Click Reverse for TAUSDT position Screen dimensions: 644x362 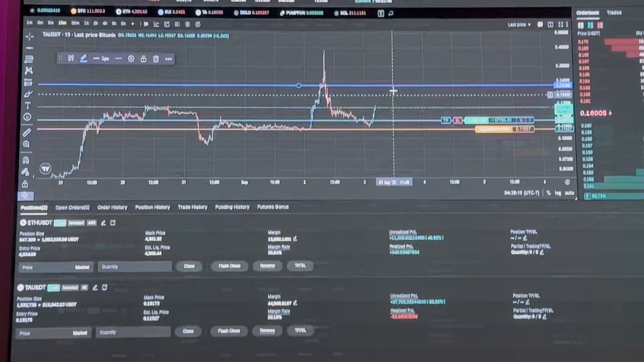point(267,331)
